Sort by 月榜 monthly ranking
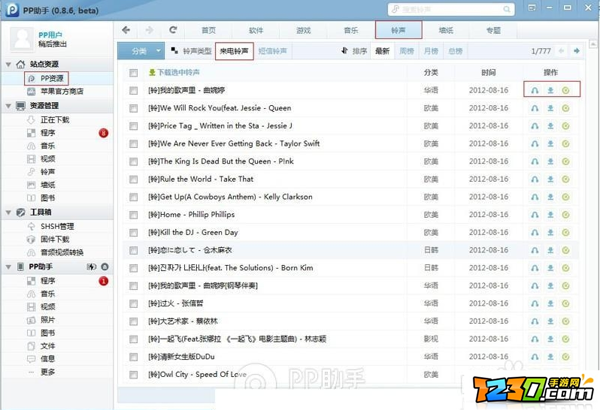 point(431,51)
